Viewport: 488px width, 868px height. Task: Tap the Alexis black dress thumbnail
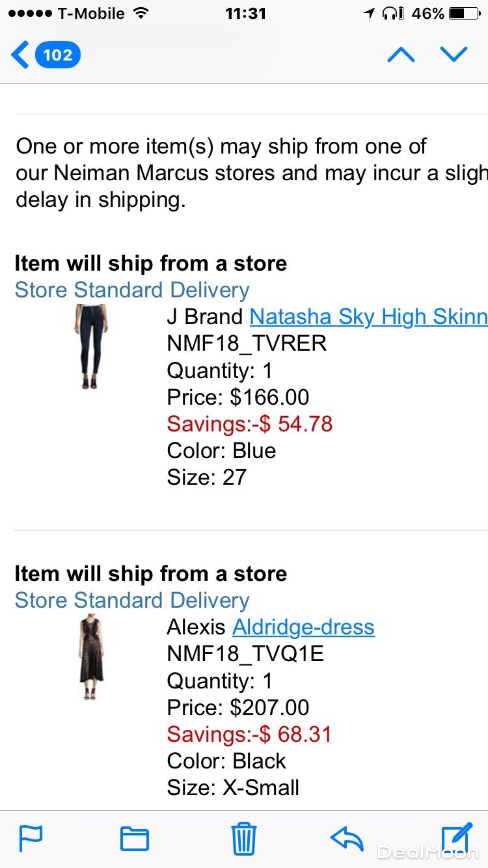[x=91, y=657]
